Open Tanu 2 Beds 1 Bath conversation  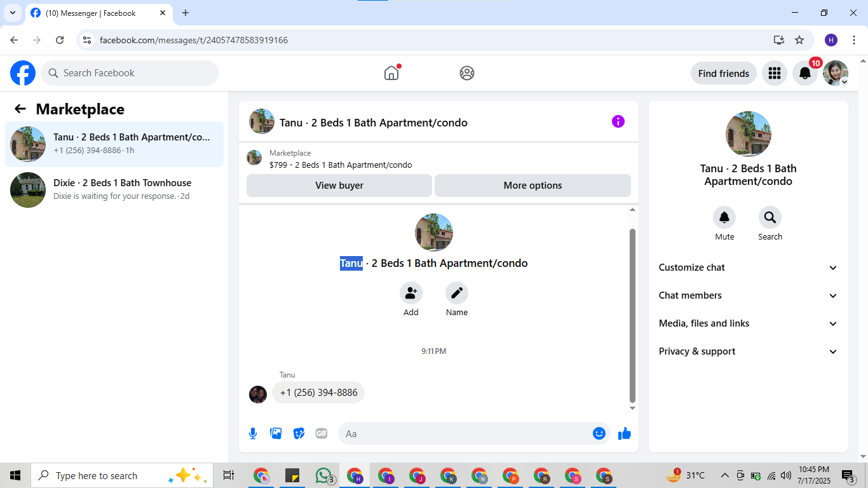114,144
